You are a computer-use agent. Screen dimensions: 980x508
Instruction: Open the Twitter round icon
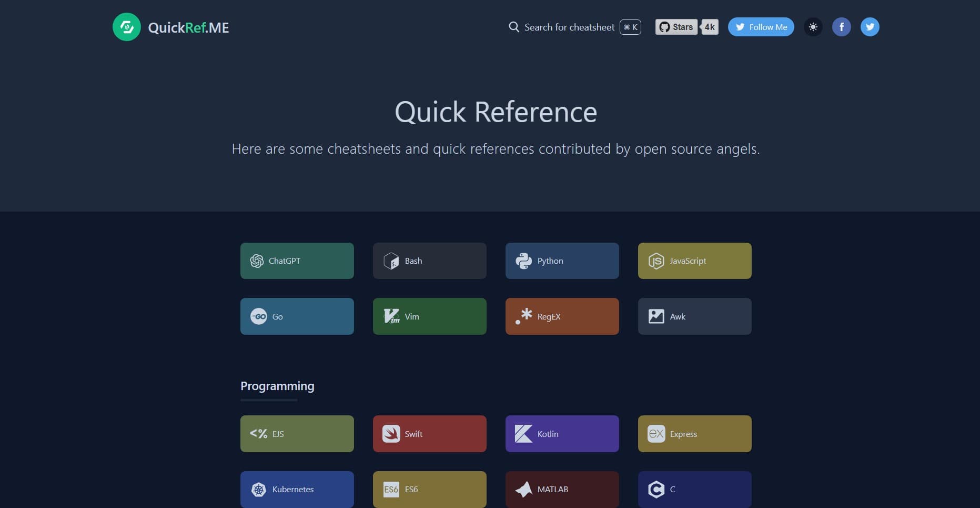(x=870, y=27)
